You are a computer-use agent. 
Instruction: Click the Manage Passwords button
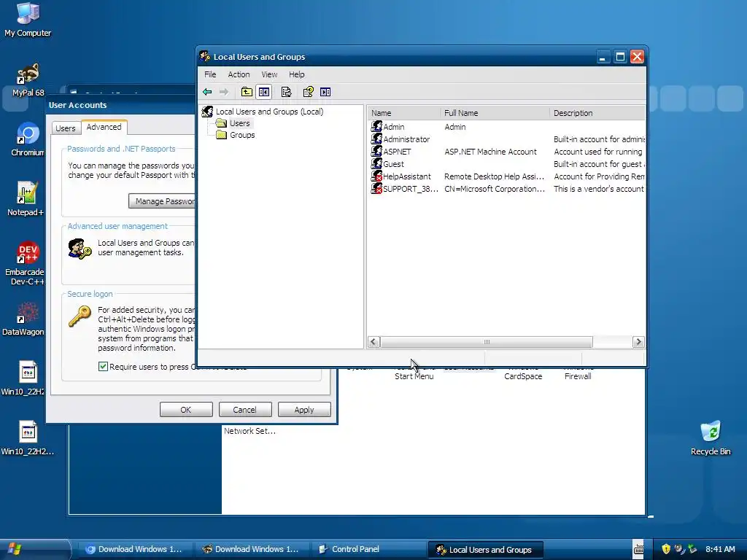tap(162, 201)
